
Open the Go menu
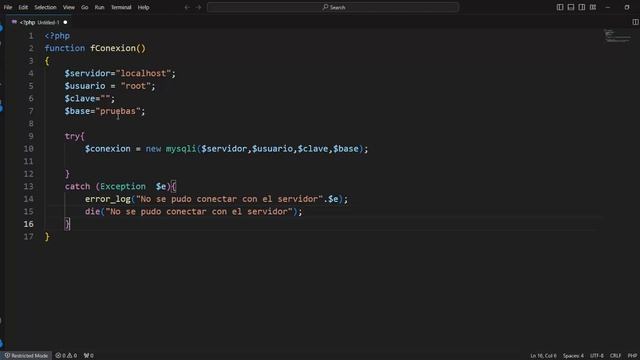click(x=84, y=7)
